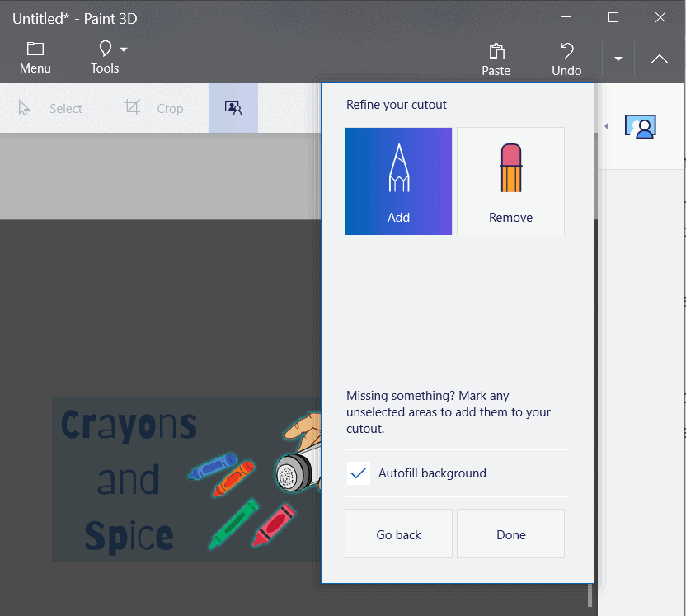Uncheck the Autofill background checkbox
This screenshot has width=686, height=616.
coord(359,473)
